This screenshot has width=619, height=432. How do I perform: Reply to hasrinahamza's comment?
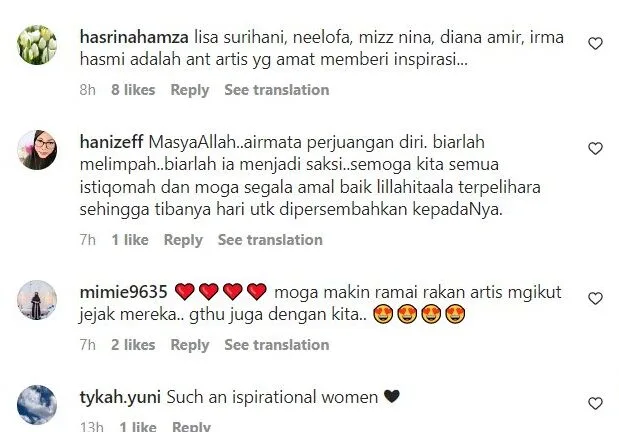[x=189, y=90]
